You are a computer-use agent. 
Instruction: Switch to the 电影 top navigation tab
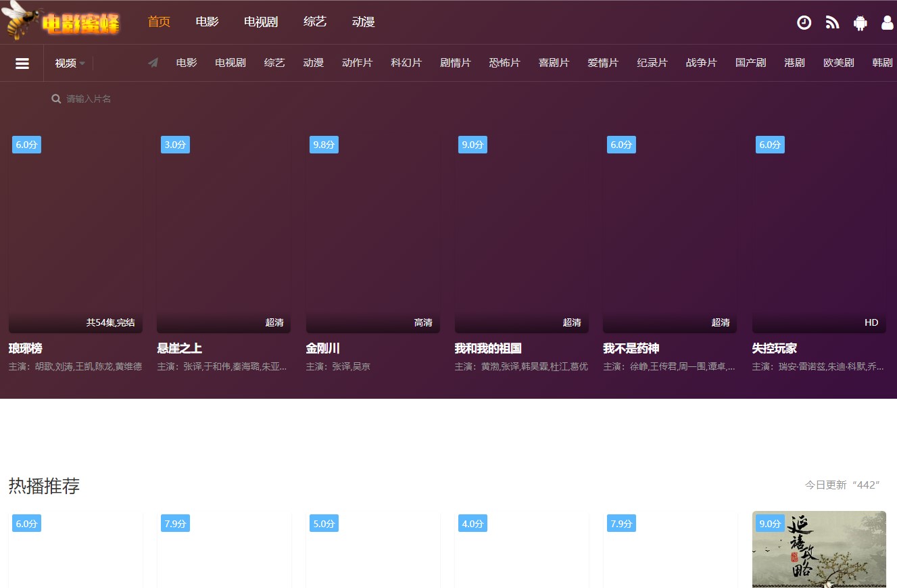click(x=207, y=22)
